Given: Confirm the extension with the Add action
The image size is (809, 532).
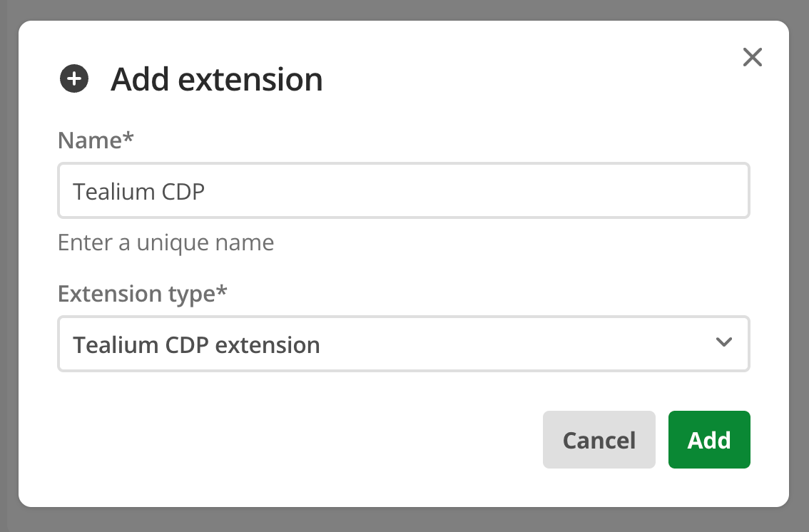Looking at the screenshot, I should 708,440.
